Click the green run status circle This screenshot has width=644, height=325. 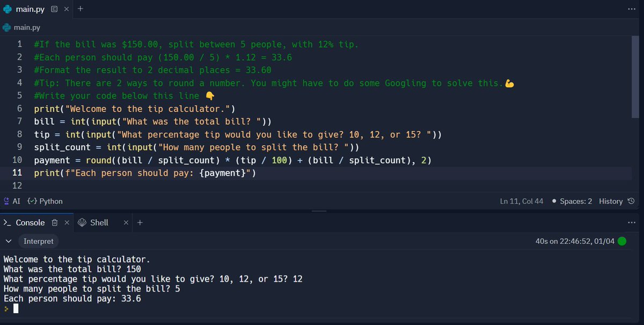[x=622, y=241]
